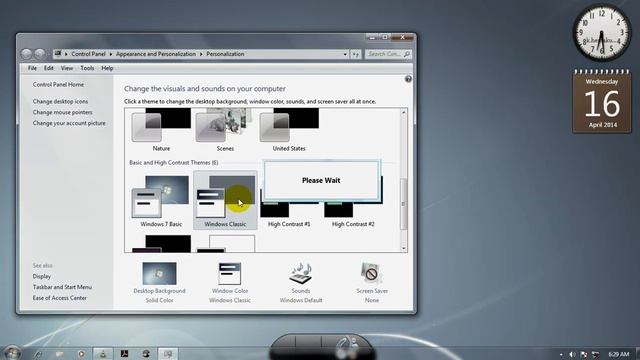This screenshot has width=640, height=360.
Task: Show hidden tray icons arrow
Action: pos(561,355)
